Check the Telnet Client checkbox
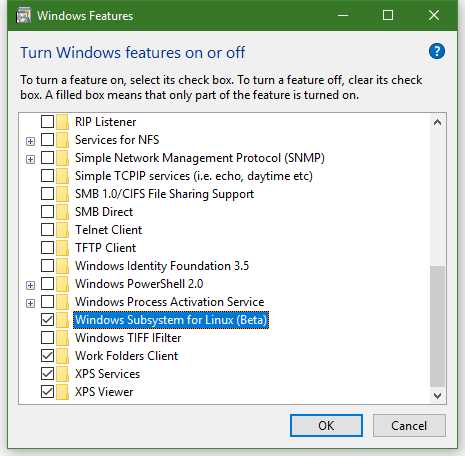 [47, 230]
